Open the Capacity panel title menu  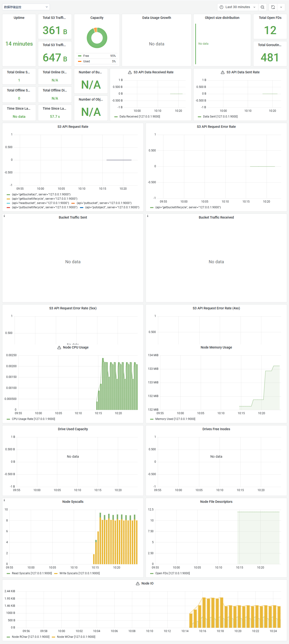tap(97, 18)
